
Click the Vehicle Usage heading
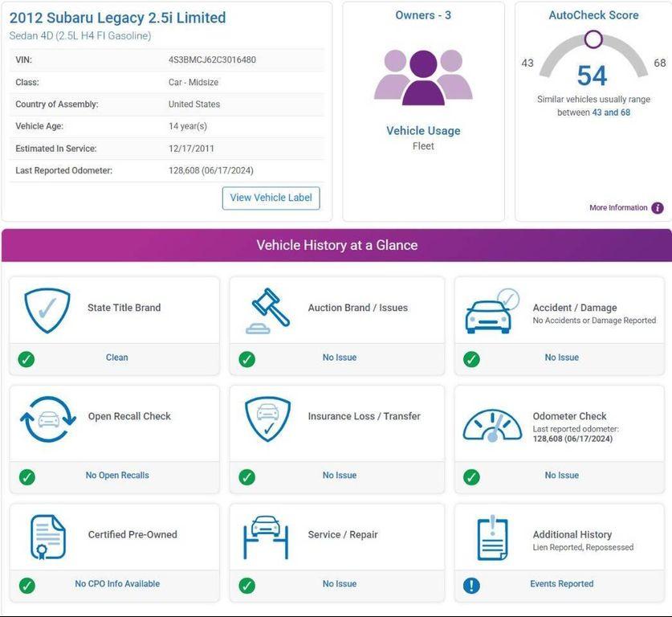[x=423, y=131]
